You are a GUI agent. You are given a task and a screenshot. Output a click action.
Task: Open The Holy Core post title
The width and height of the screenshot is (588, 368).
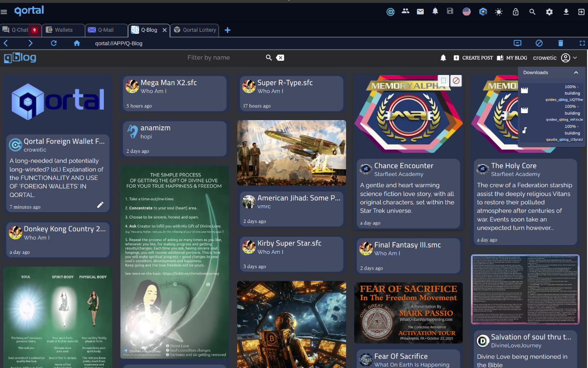click(x=514, y=166)
